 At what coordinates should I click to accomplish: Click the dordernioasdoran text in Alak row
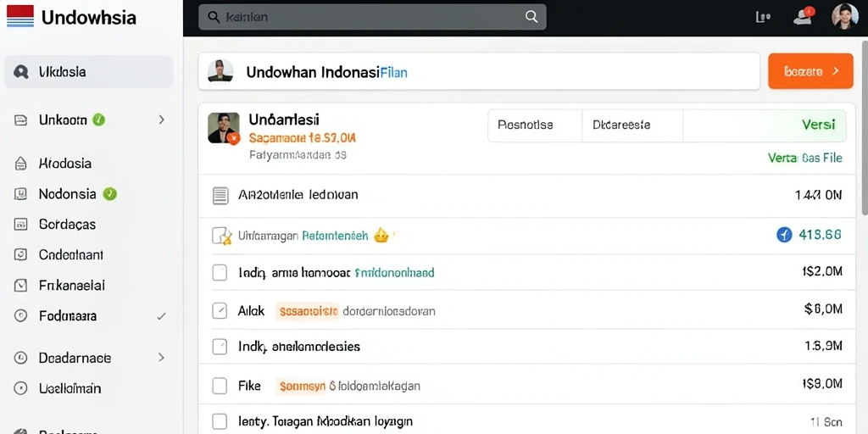tap(389, 311)
